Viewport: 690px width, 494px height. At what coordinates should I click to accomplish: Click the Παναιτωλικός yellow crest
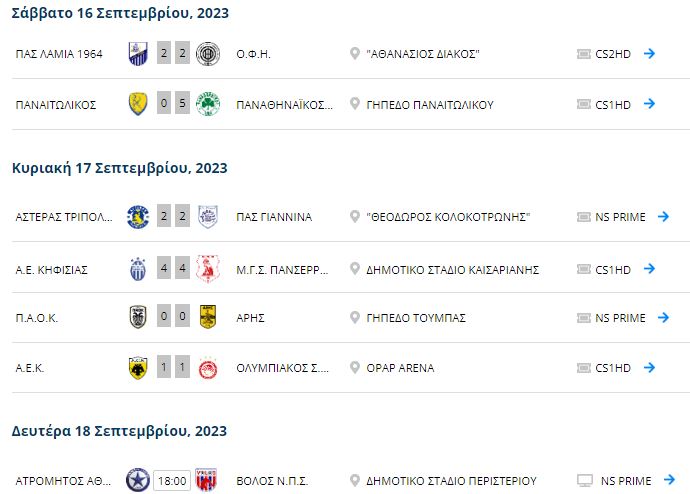point(138,104)
